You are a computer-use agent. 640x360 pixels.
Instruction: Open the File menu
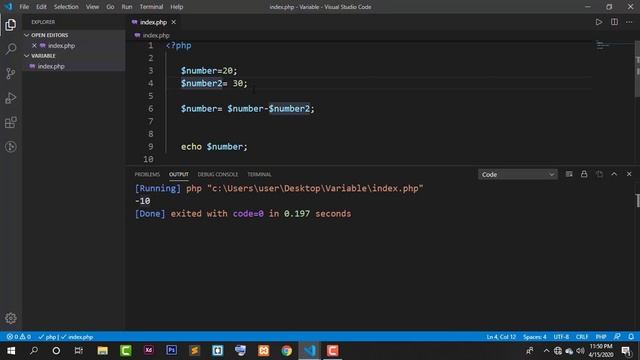[24, 7]
